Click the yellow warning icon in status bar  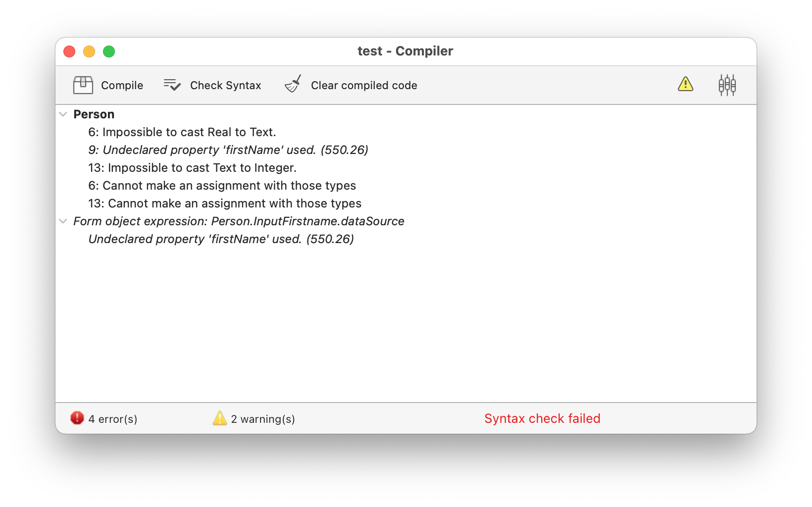tap(219, 418)
